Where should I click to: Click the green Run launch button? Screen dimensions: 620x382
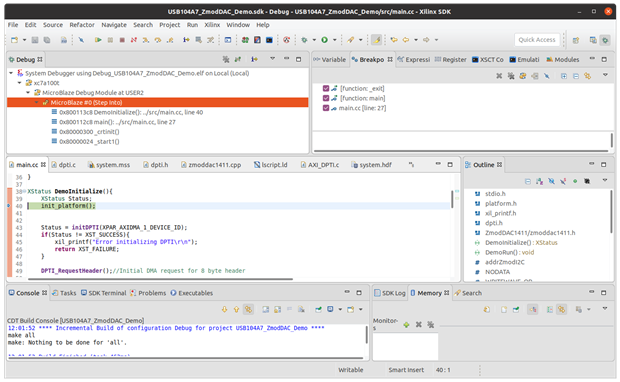click(325, 40)
